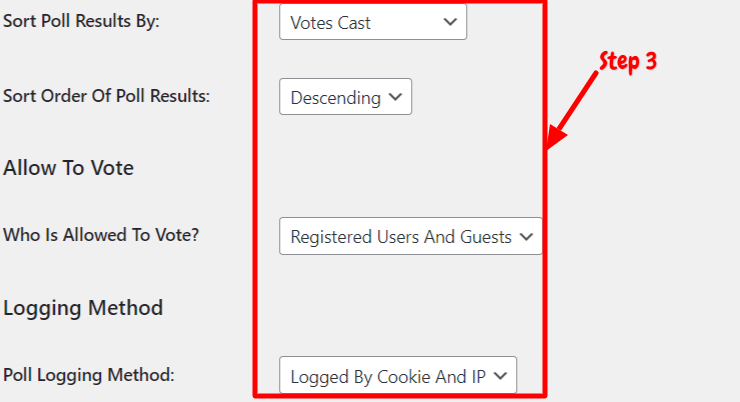Screen dimensions: 740x402
Task: Click the Logging Method section heading
Action: [83, 308]
